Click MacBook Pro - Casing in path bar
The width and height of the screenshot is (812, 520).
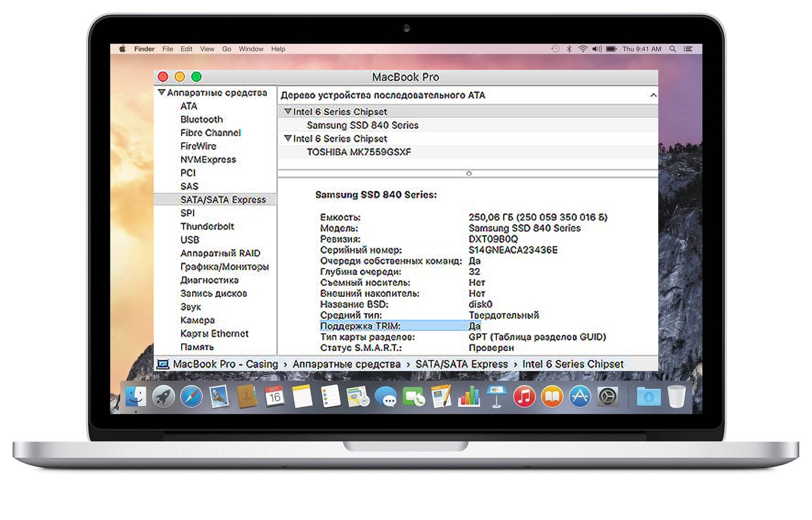(225, 365)
